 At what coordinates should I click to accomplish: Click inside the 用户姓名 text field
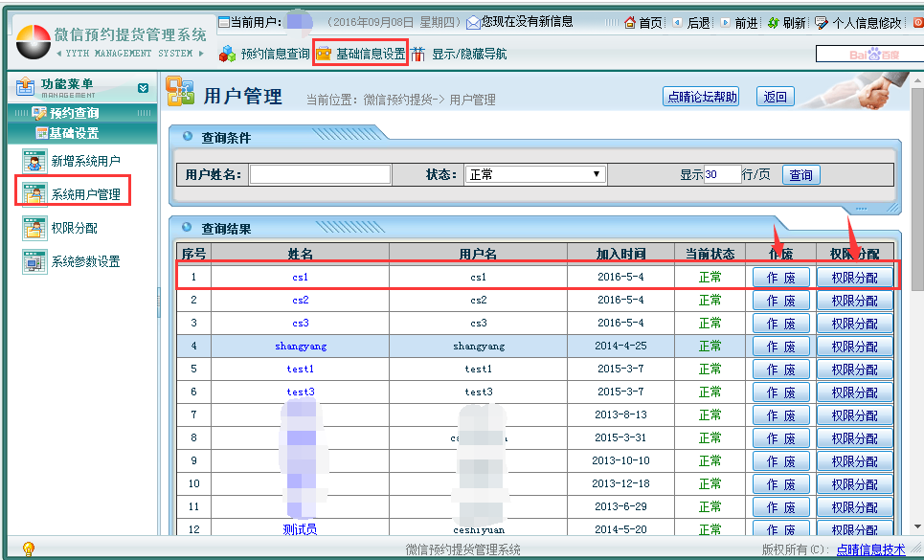pyautogui.click(x=321, y=174)
